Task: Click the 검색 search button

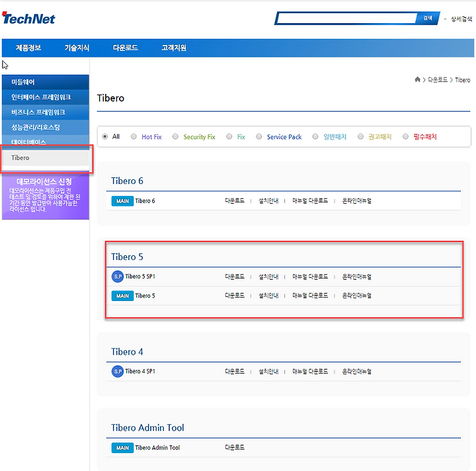Action: click(428, 19)
